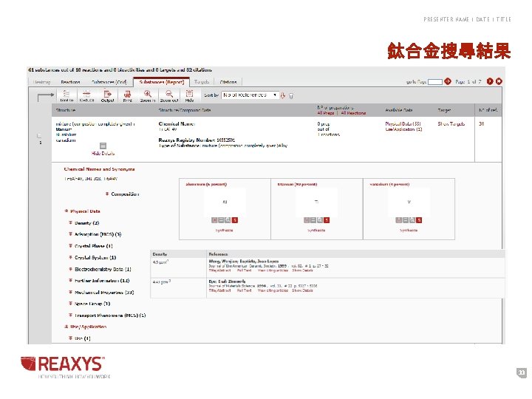Open the All Reactions link
Screen dimensions: 532x399
pos(353,113)
